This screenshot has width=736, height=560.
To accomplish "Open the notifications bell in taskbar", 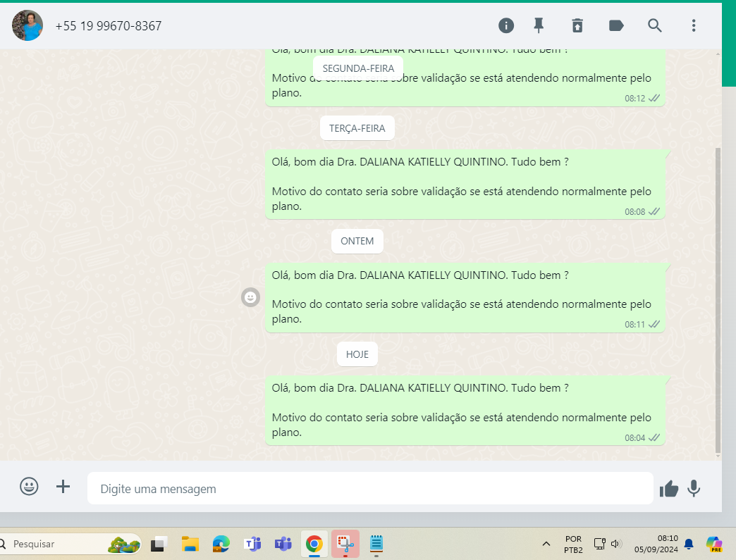I will 689,544.
